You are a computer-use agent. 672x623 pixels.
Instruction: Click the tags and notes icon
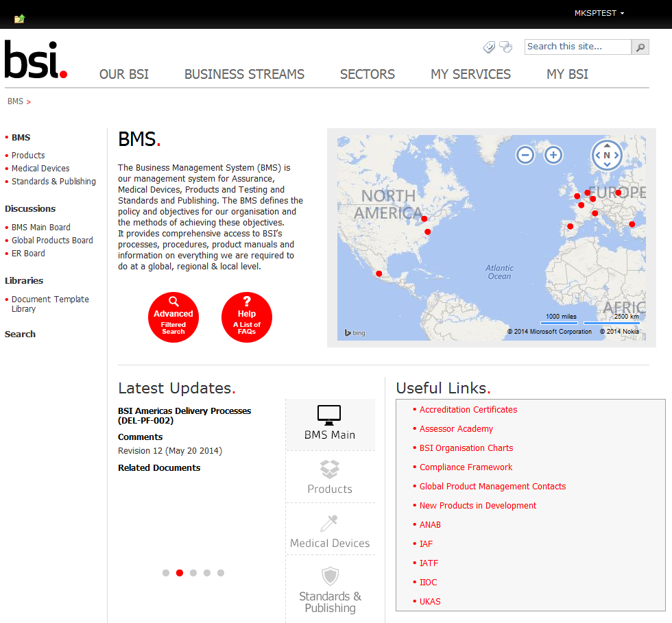pos(506,47)
